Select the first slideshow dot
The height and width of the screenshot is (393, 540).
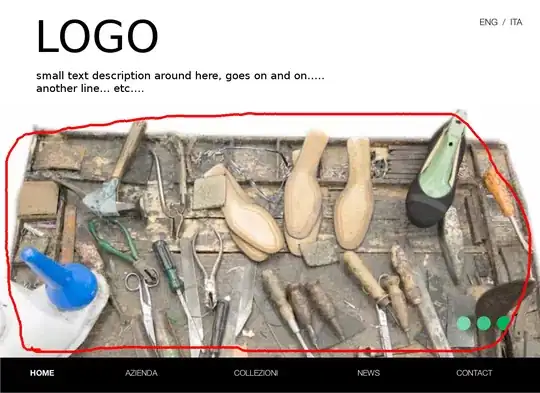(x=464, y=323)
